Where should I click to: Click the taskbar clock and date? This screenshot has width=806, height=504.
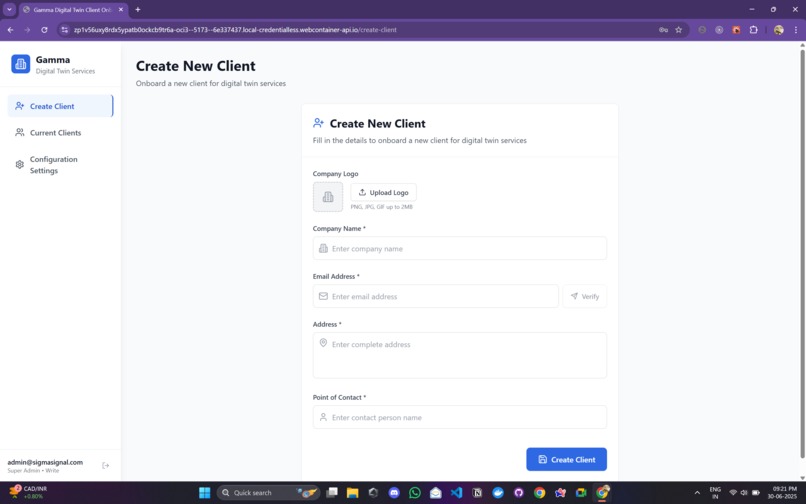[782, 493]
